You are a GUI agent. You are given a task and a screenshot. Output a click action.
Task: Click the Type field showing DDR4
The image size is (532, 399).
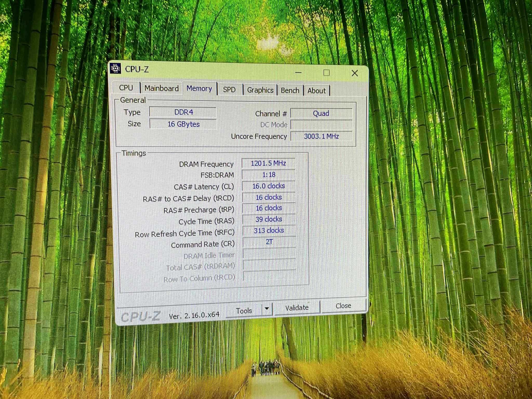click(x=183, y=112)
